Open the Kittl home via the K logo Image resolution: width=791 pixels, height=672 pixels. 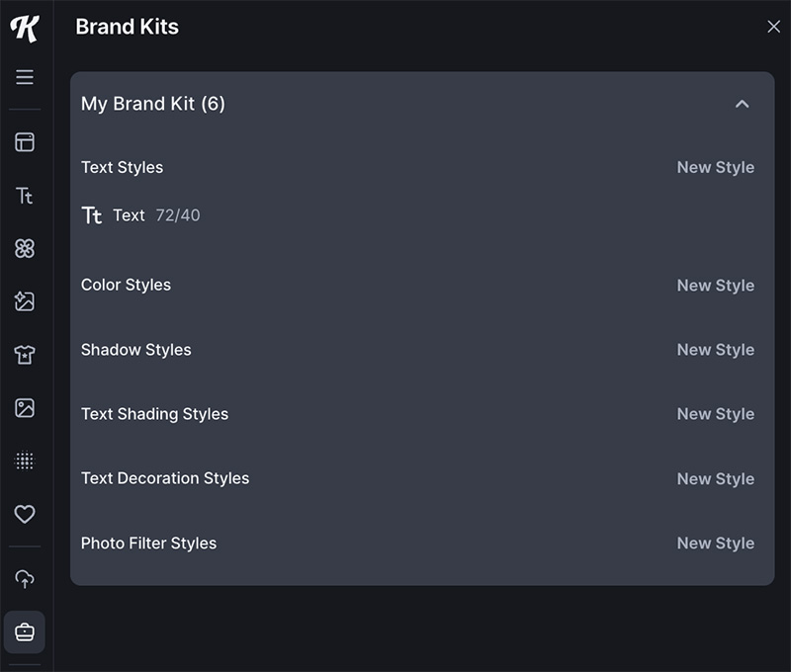point(26,30)
